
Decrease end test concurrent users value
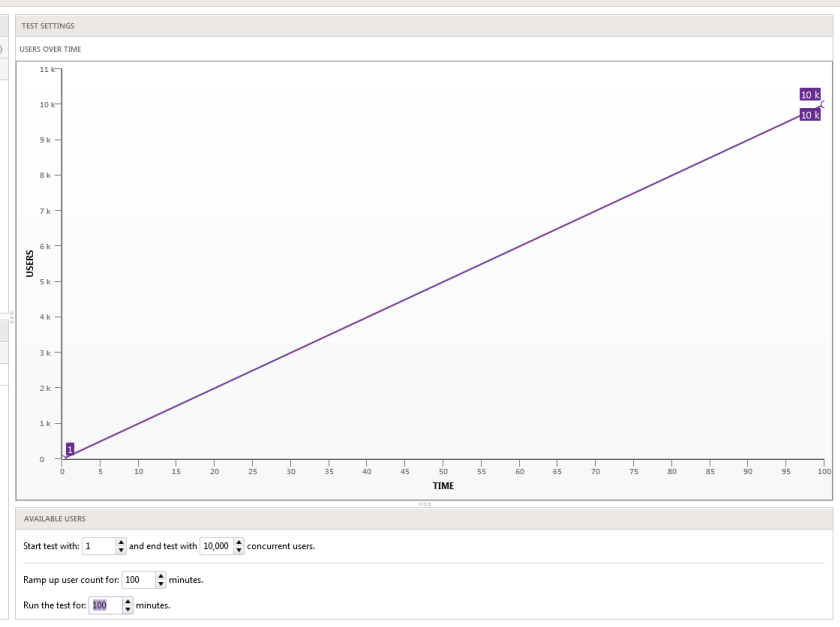(239, 550)
